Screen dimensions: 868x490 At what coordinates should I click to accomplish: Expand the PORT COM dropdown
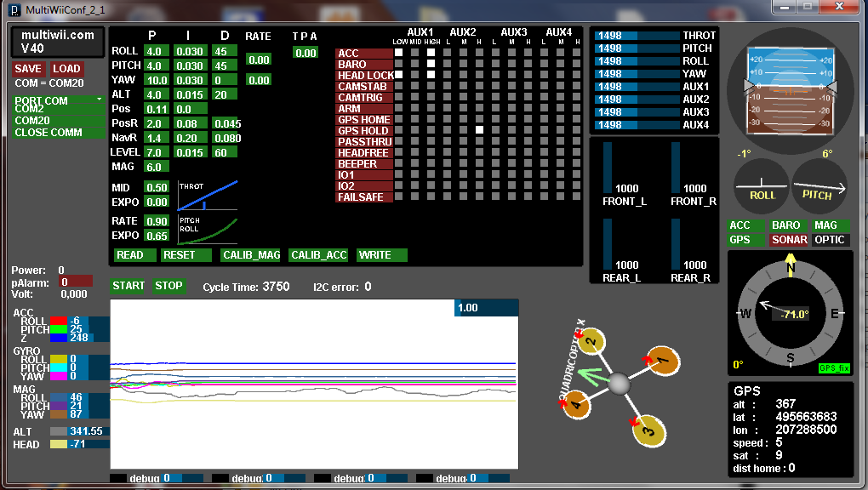point(58,100)
